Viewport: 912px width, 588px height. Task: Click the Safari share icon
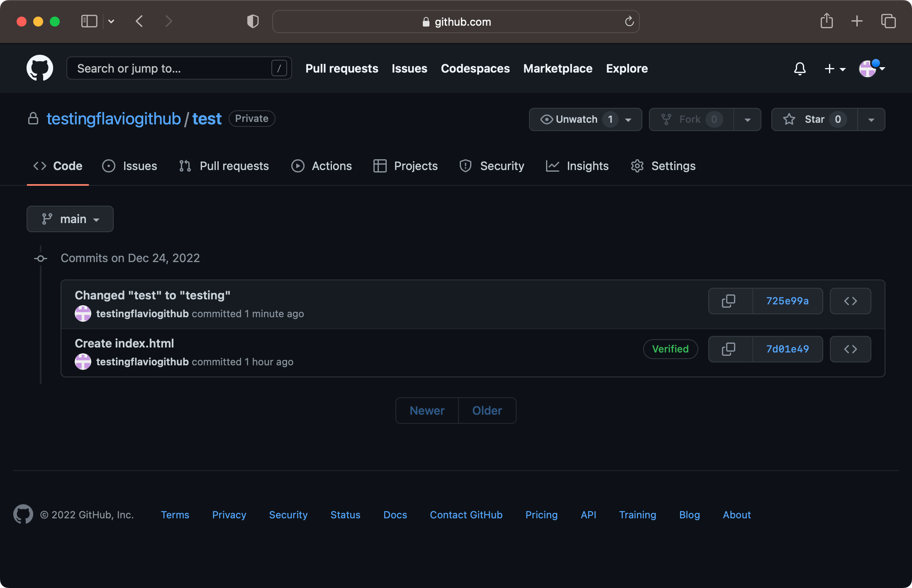827,21
